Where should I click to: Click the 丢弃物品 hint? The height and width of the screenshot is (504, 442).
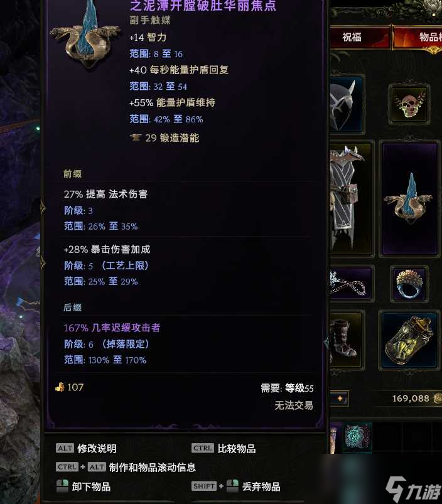(236, 486)
